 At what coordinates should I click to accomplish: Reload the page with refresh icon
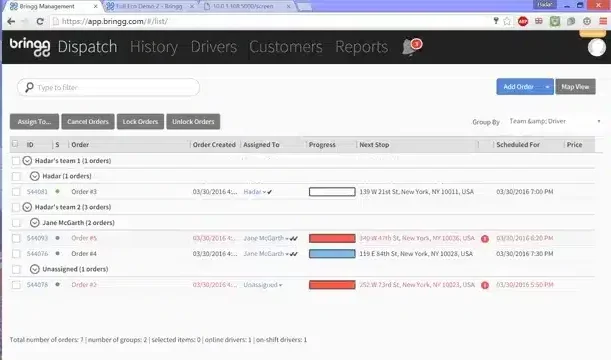(40, 21)
